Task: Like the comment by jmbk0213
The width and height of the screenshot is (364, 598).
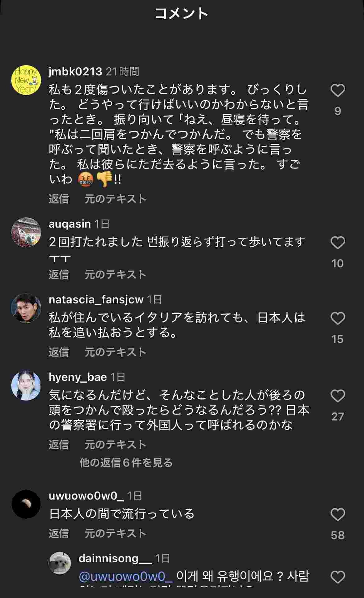Action: point(338,91)
